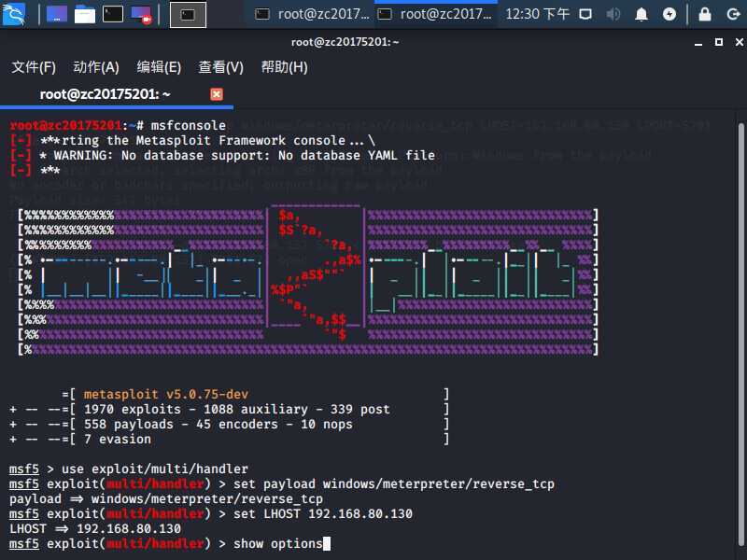The width and height of the screenshot is (747, 560).
Task: Open the 编辑(E) menu
Action: tap(159, 67)
